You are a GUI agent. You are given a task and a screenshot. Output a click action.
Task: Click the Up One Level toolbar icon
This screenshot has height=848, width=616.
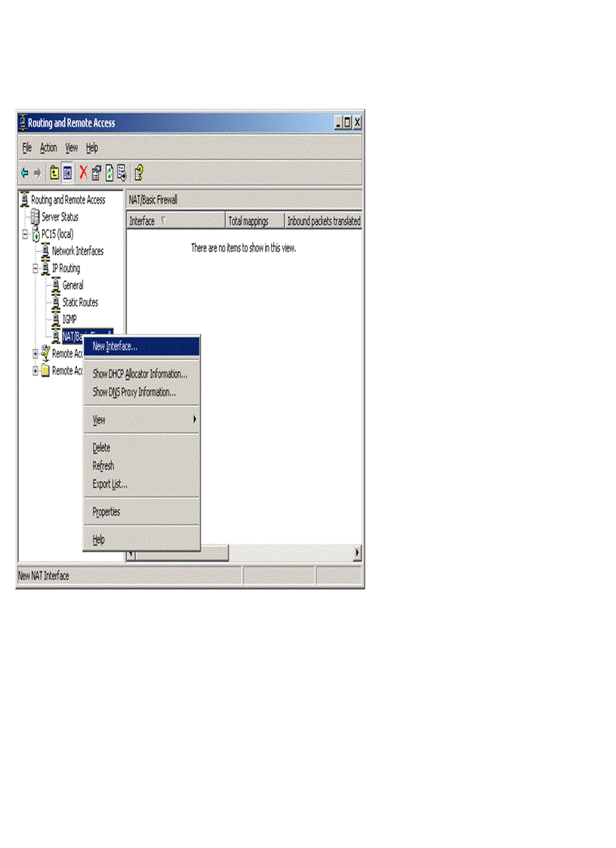point(54,173)
